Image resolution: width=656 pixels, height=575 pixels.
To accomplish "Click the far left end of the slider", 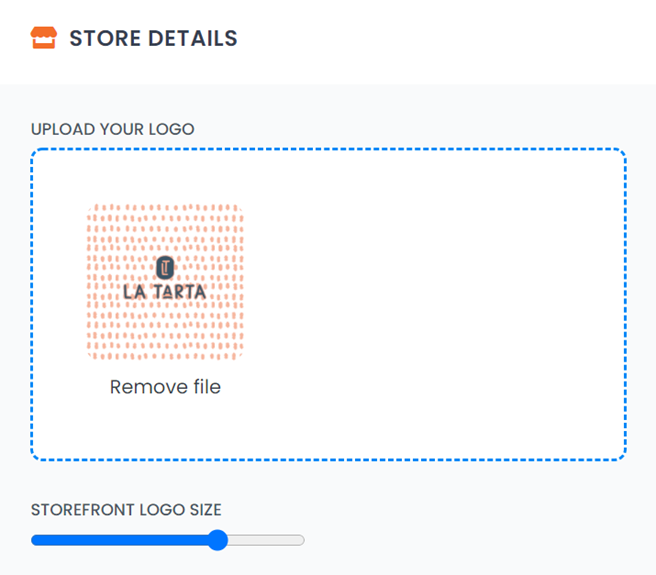I will pyautogui.click(x=34, y=540).
